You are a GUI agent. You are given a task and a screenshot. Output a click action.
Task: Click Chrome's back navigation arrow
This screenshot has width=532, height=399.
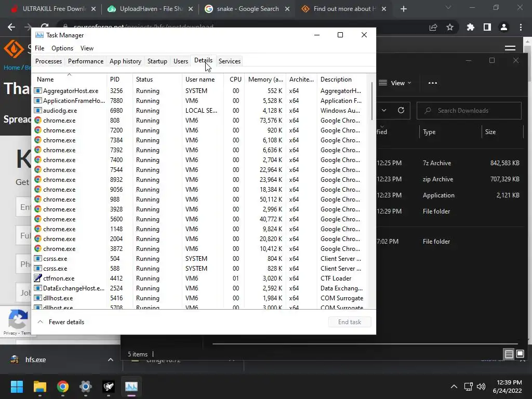[11, 27]
